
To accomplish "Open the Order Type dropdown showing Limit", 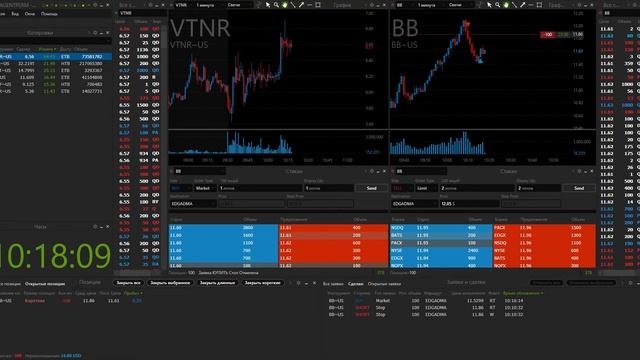I will coord(426,188).
